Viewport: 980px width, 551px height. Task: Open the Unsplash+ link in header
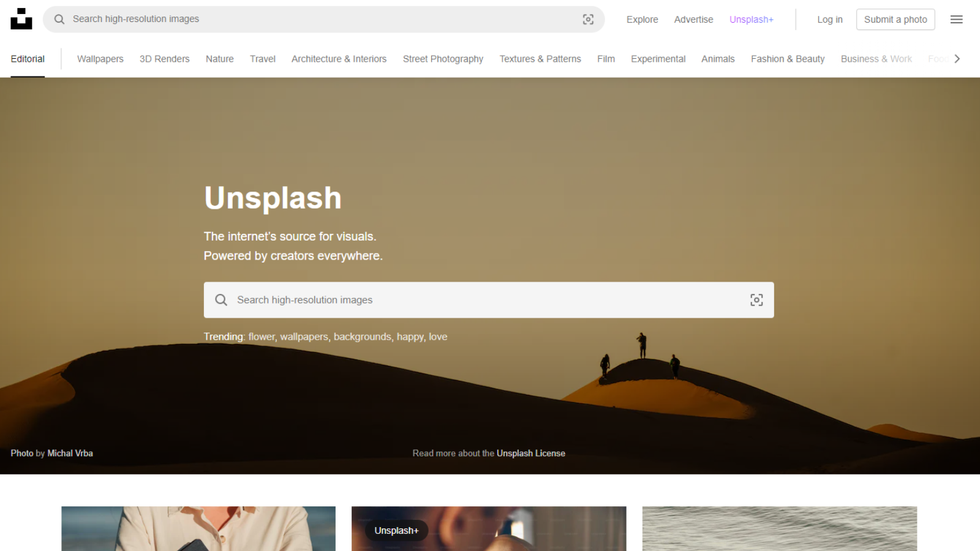click(x=752, y=20)
